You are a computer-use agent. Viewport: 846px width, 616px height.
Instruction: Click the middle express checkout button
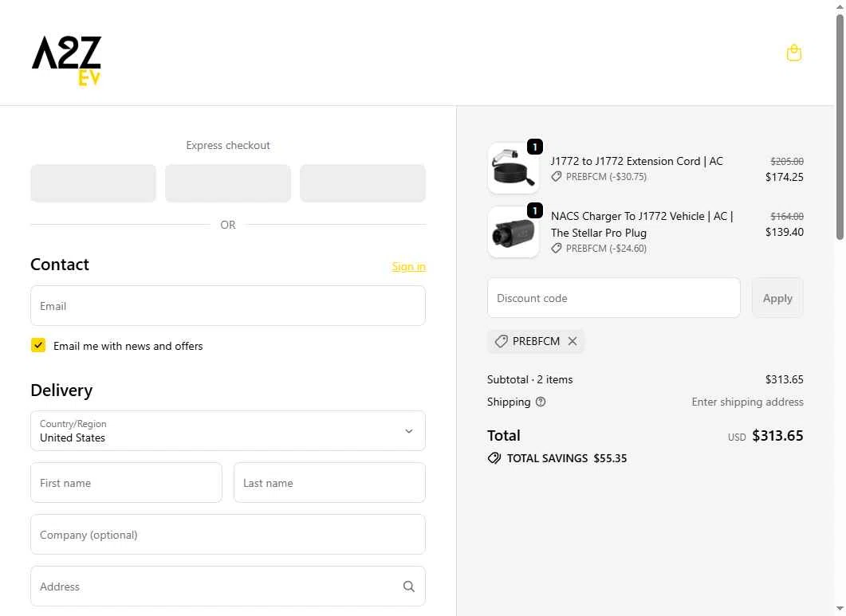(228, 183)
